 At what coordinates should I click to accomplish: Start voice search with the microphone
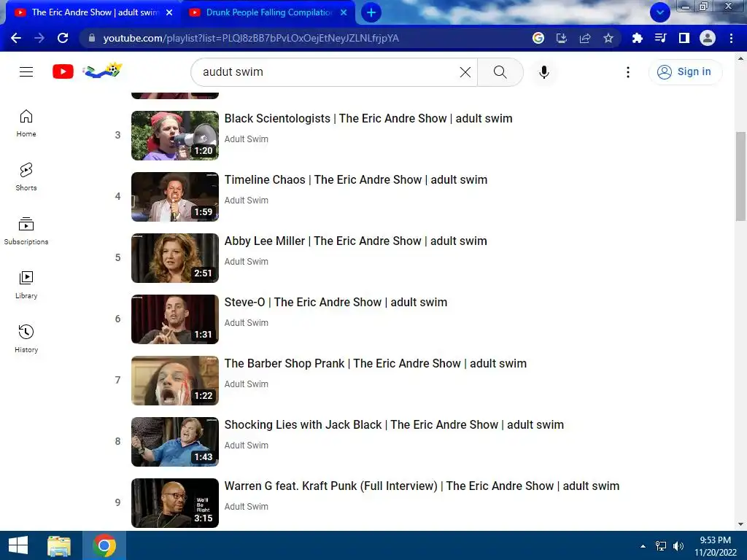(543, 72)
